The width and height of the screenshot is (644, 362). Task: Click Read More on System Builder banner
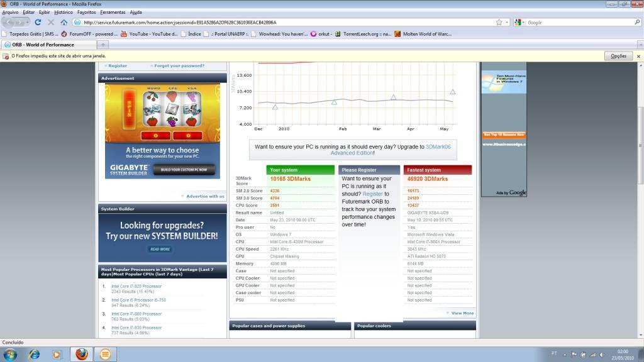click(160, 249)
